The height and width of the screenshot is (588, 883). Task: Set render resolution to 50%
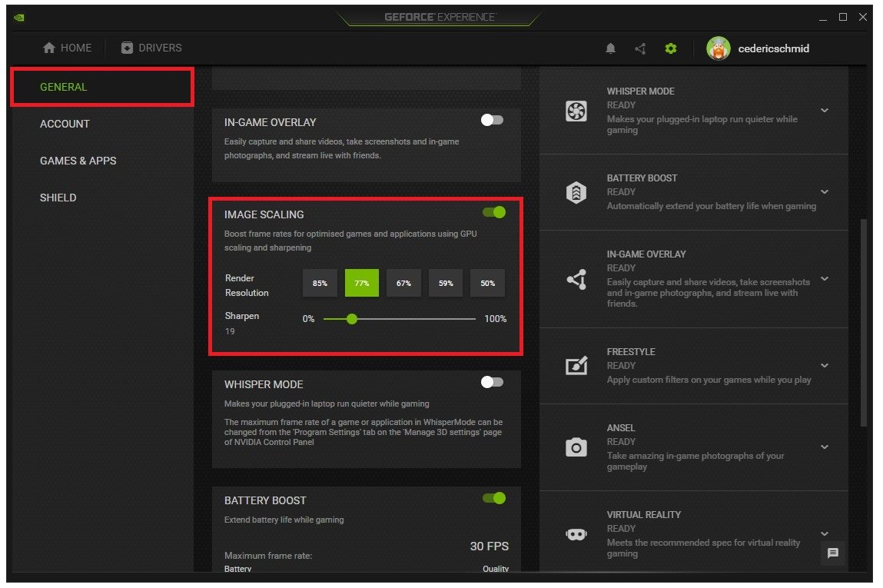pos(488,284)
